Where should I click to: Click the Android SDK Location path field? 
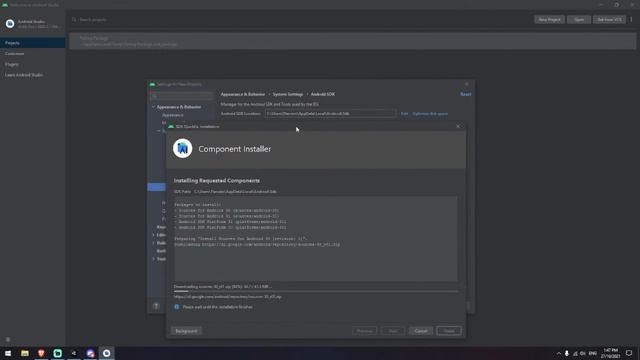[331, 113]
